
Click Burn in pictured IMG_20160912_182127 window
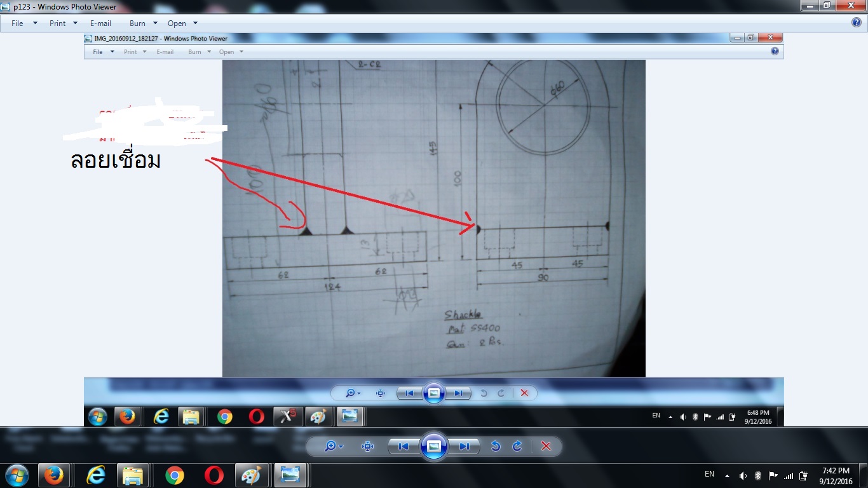click(194, 52)
